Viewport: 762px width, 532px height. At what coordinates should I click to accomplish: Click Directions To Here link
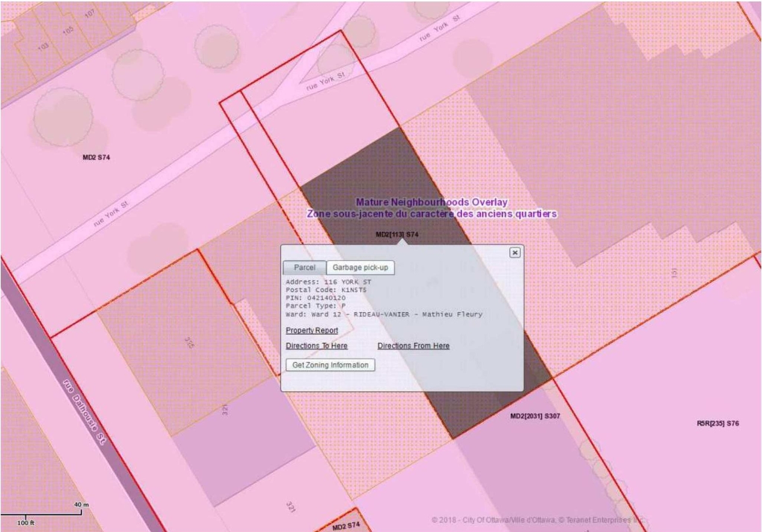pos(316,346)
